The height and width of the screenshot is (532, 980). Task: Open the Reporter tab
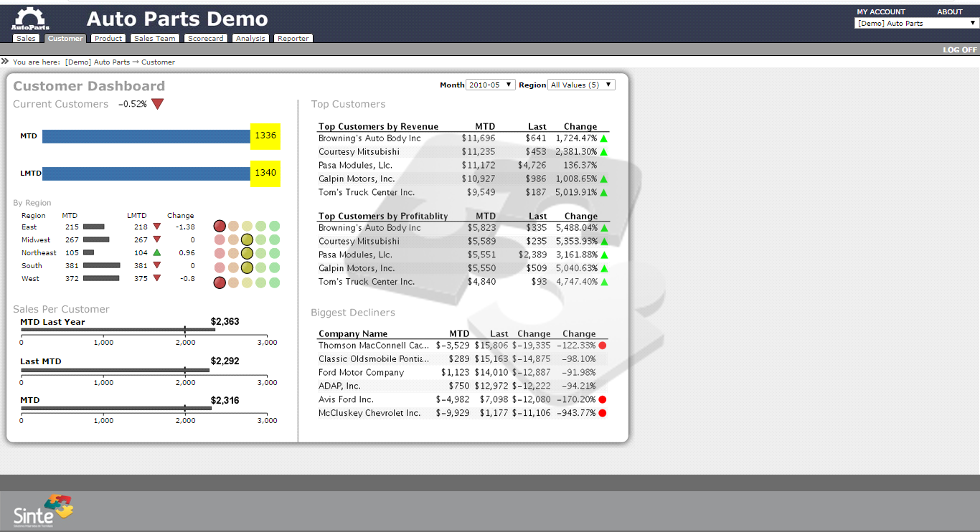[x=293, y=39]
